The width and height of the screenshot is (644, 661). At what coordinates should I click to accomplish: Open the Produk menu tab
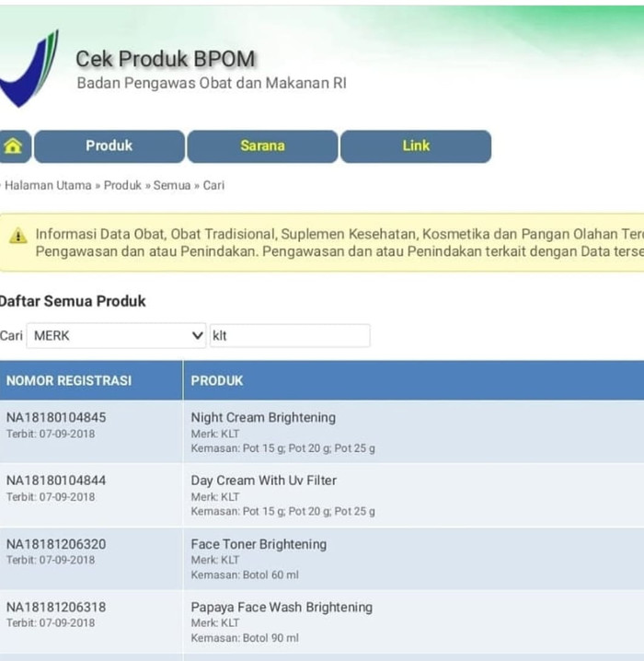tap(109, 146)
